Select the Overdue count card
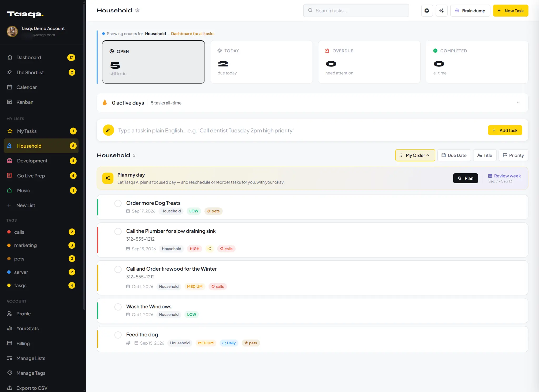Viewport: 539px width, 392px height. click(x=369, y=62)
